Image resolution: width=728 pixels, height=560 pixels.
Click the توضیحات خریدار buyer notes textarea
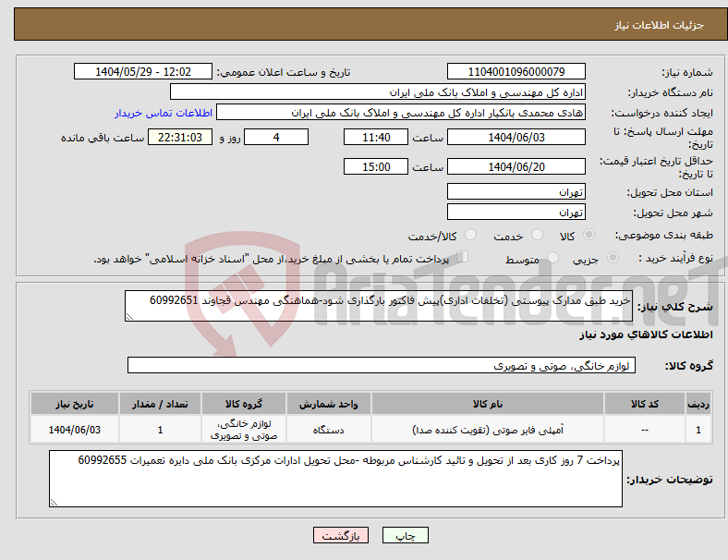[335, 479]
